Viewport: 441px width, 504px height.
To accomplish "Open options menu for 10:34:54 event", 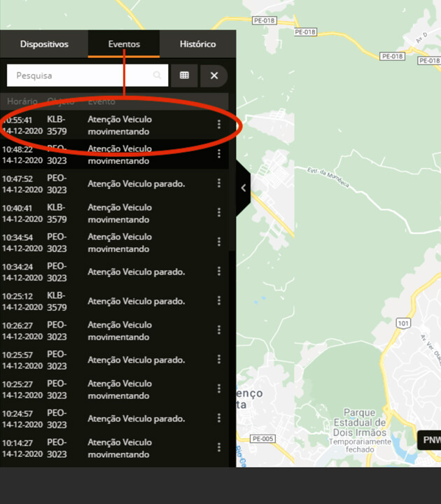I will pyautogui.click(x=219, y=241).
